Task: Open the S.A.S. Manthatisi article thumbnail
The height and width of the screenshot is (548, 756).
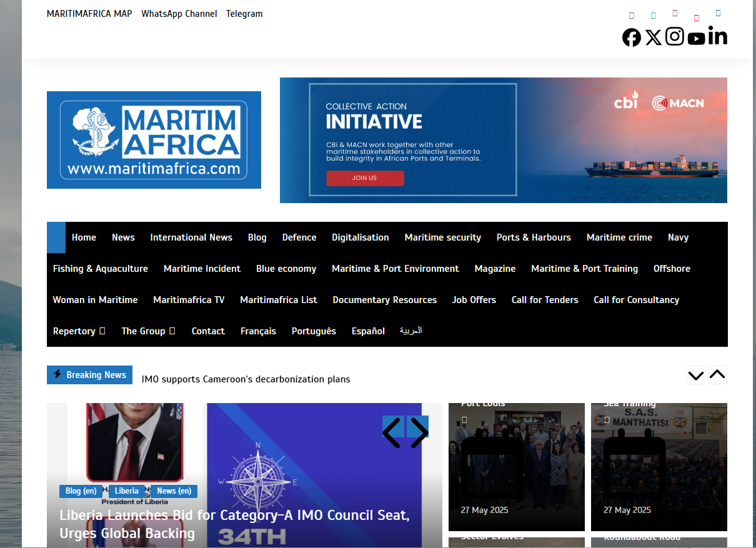Action: point(659,467)
